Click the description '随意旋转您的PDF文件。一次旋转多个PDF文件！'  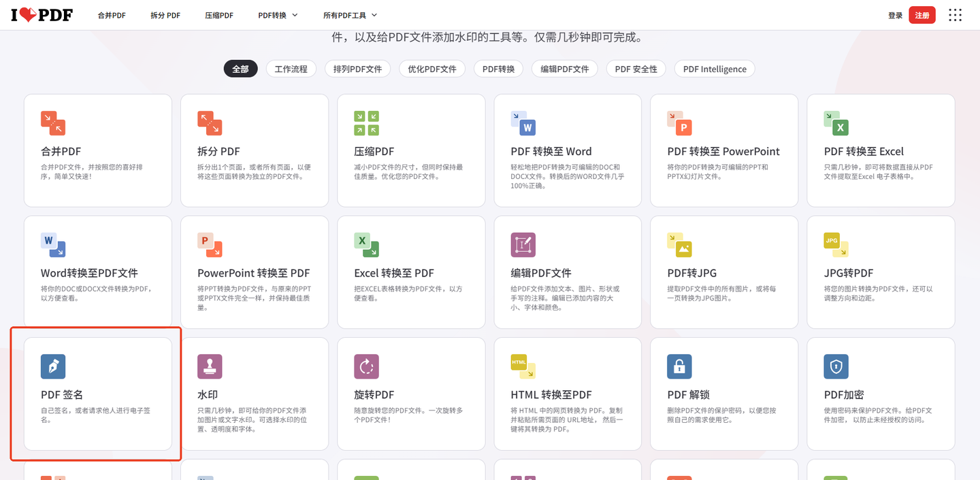(408, 415)
